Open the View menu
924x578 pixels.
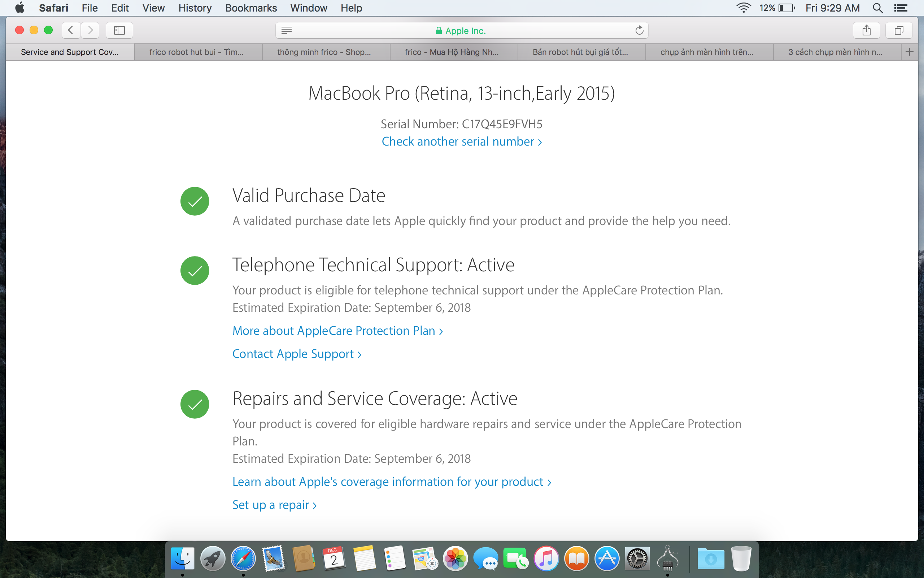click(153, 8)
